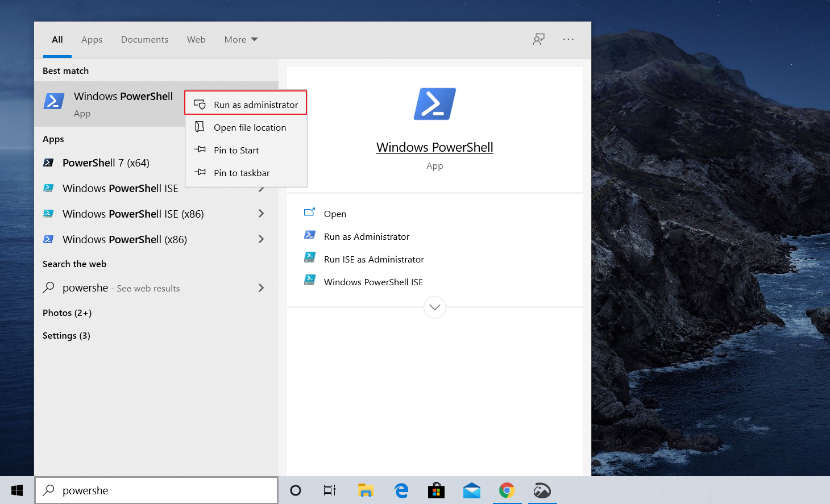
Task: Click the magnifier icon beside powershe web result
Action: (49, 288)
